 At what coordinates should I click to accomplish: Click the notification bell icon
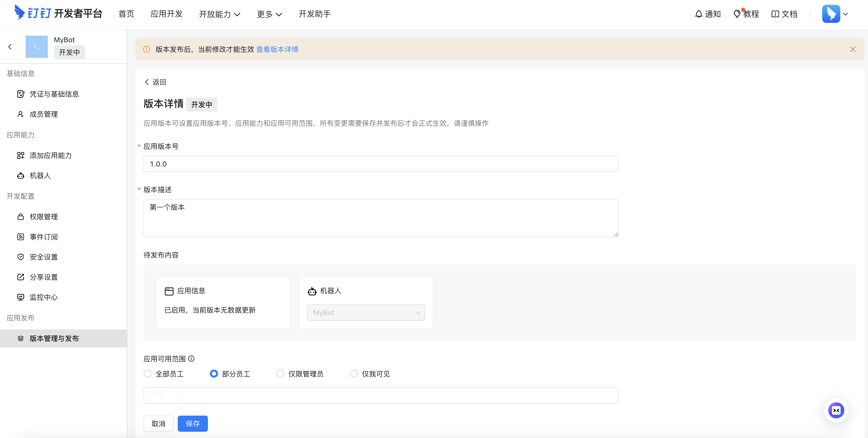click(699, 14)
